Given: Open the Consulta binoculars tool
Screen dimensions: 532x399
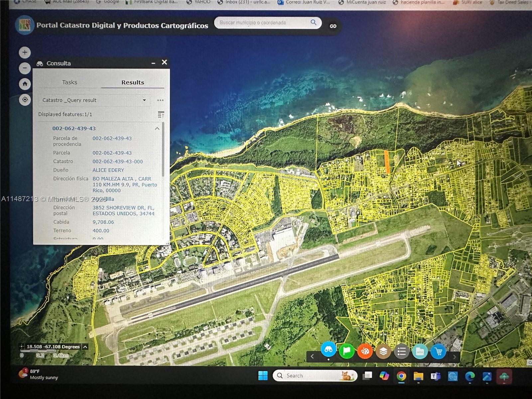Looking at the screenshot, I should coord(329,351).
